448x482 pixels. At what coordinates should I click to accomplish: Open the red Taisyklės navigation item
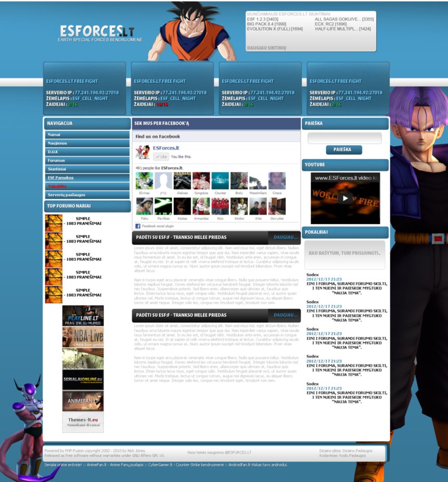pyautogui.click(x=87, y=186)
